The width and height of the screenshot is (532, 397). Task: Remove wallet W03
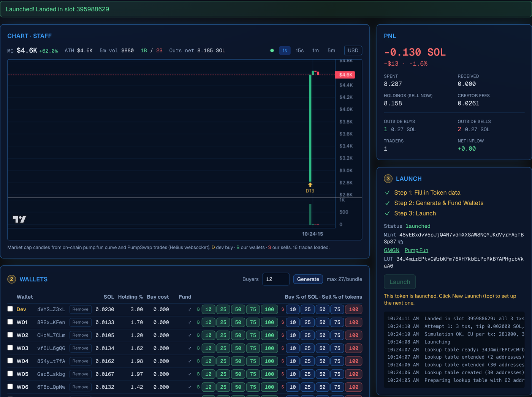point(81,348)
